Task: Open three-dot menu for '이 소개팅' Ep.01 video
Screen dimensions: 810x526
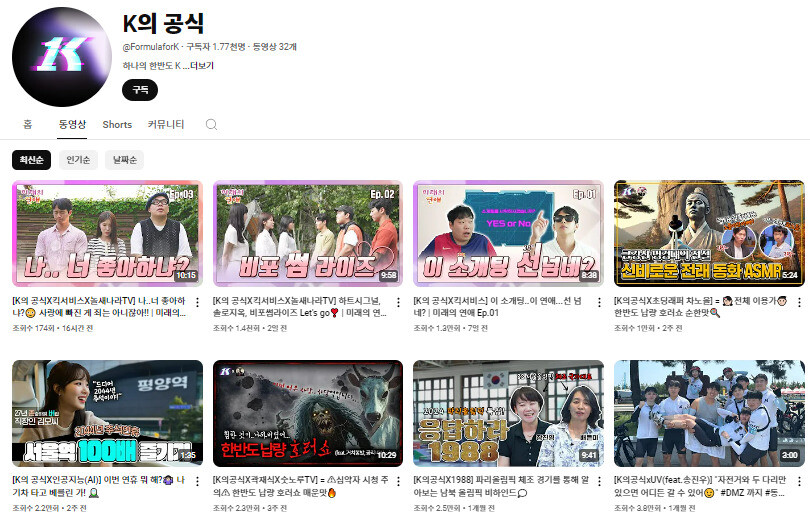Action: point(601,302)
